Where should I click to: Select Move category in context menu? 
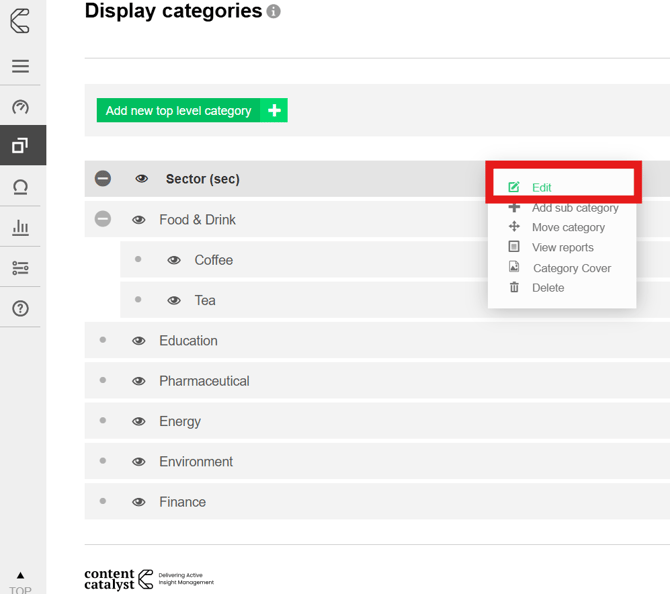[567, 227]
